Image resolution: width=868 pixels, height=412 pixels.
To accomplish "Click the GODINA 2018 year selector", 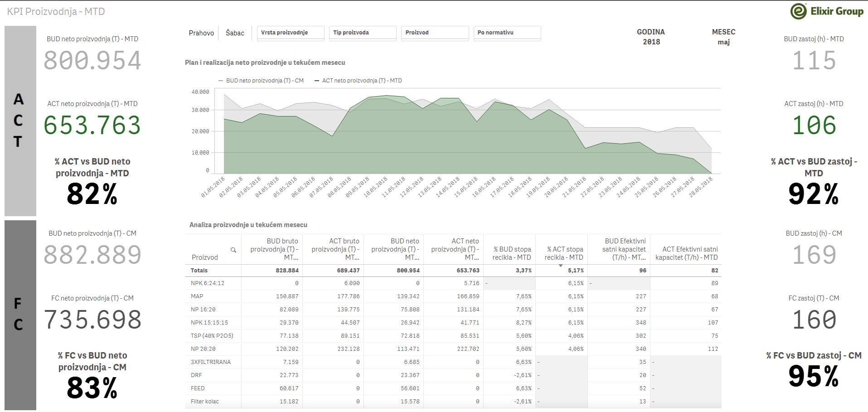I will coord(651,37).
